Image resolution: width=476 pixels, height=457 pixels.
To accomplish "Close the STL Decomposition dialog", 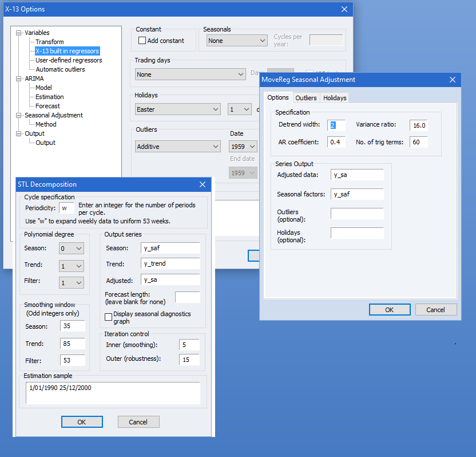I will tap(203, 184).
